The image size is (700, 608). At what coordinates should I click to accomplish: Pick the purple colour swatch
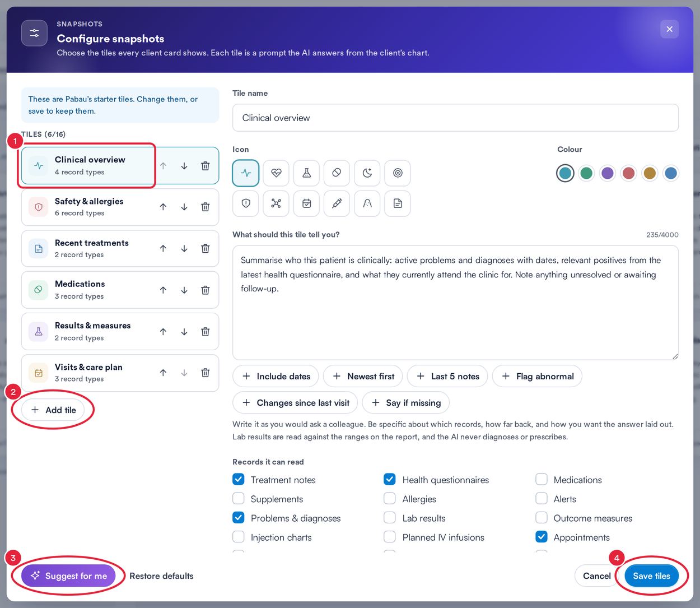coord(608,173)
